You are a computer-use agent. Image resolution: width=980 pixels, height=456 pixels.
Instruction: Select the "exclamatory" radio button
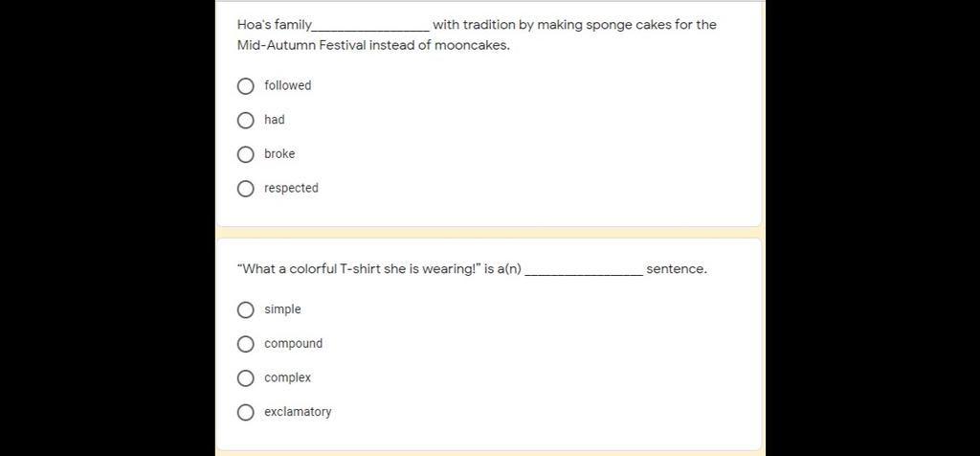tap(246, 412)
